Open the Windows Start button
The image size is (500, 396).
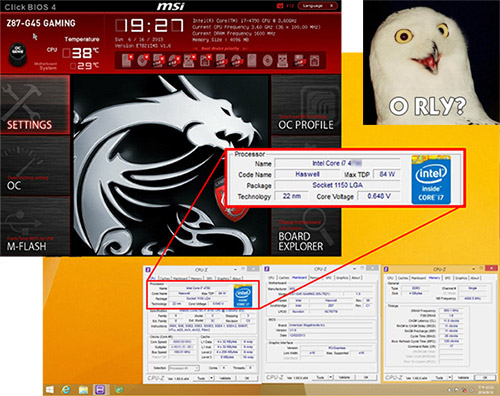coord(50,390)
